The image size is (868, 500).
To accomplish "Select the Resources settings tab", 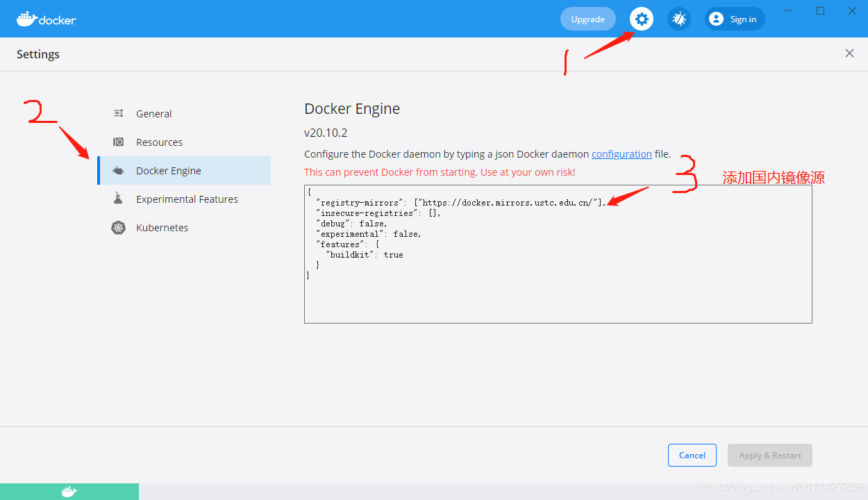I will tap(184, 142).
